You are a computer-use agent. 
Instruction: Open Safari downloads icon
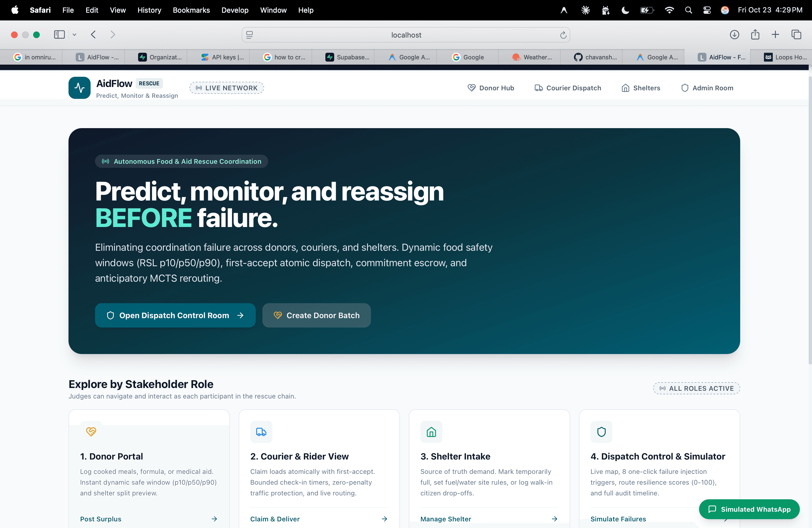click(x=734, y=35)
